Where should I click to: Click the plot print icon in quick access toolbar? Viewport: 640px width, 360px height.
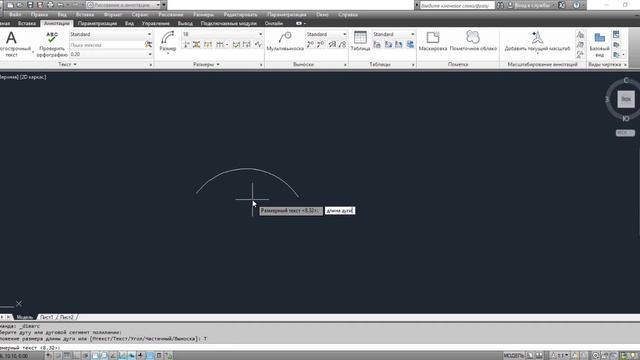(x=50, y=5)
